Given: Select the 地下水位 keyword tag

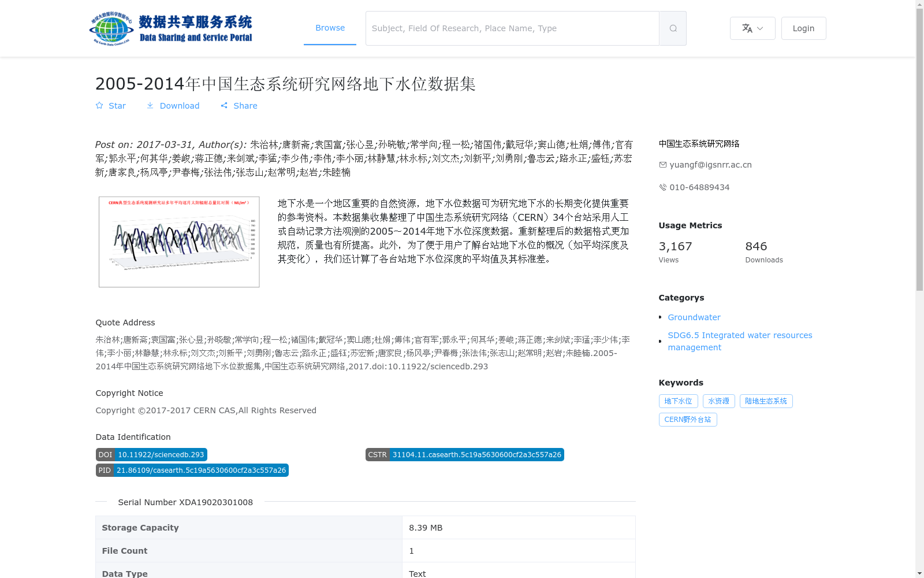Looking at the screenshot, I should pyautogui.click(x=678, y=401).
